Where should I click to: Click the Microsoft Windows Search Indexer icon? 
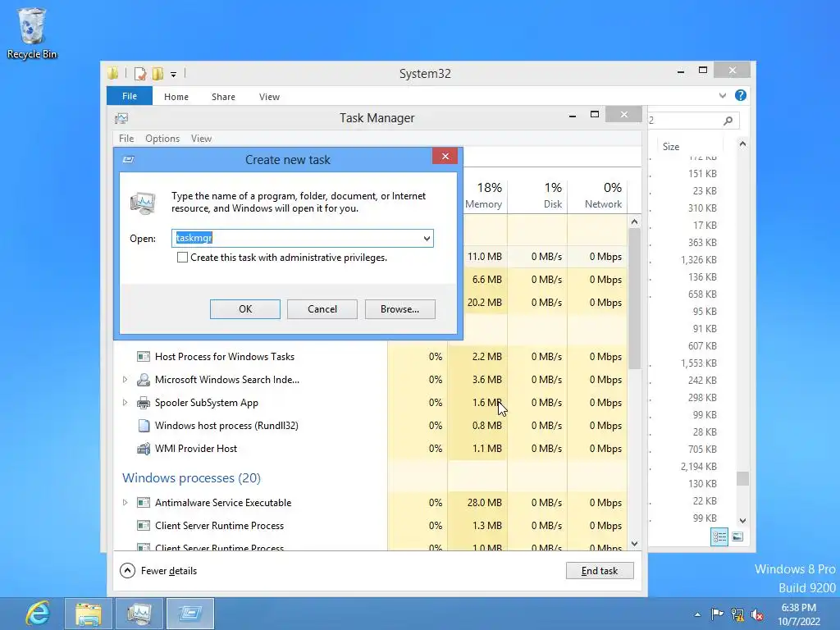tap(143, 380)
